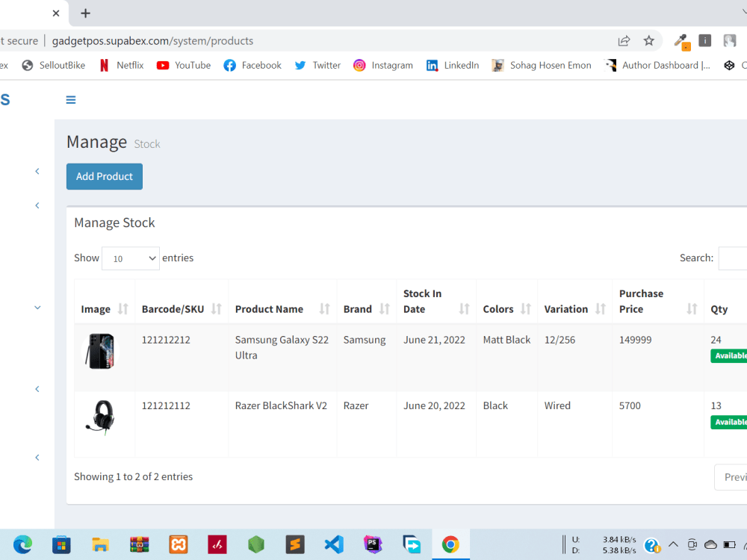Open Instagram from the bookmarks bar
This screenshot has height=560, width=747.
pos(383,65)
